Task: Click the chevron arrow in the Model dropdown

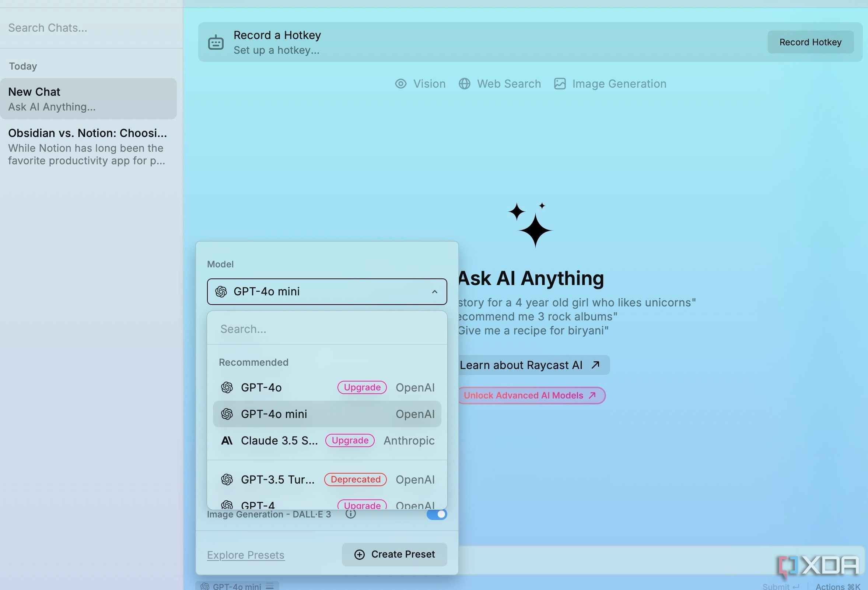Action: [x=434, y=292]
